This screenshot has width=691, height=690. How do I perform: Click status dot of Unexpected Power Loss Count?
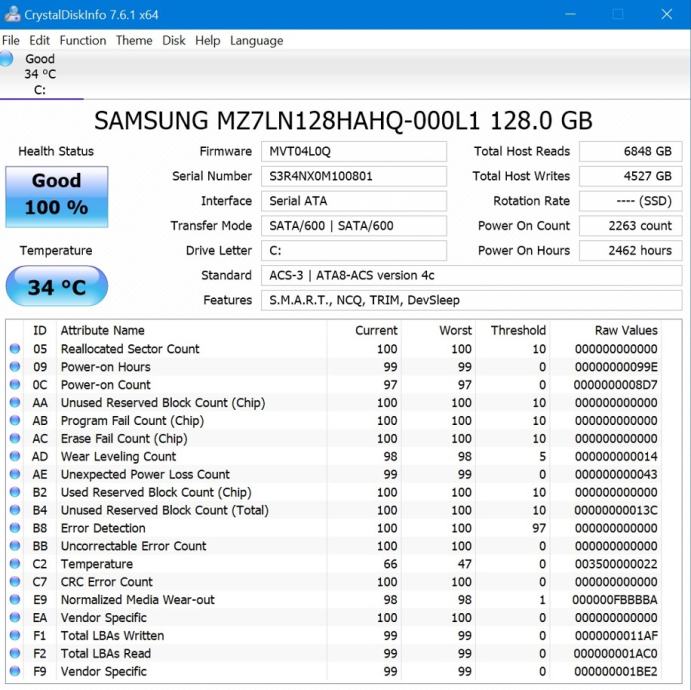tap(15, 474)
